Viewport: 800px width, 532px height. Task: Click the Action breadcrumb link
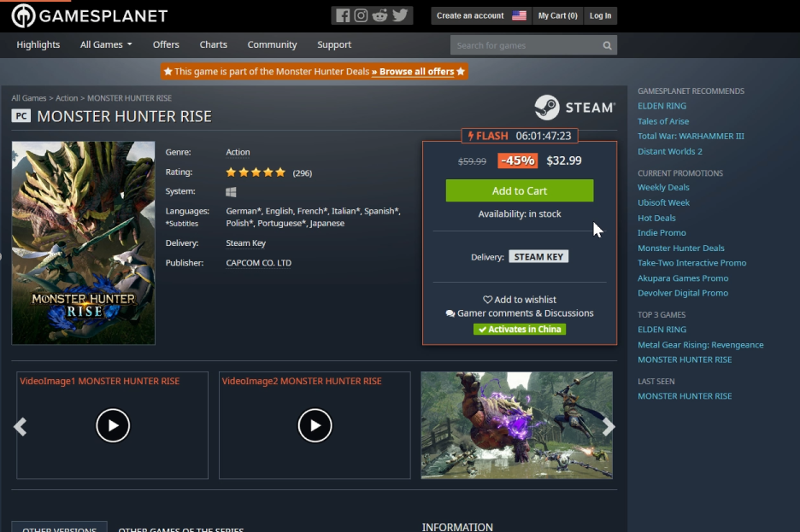click(67, 98)
